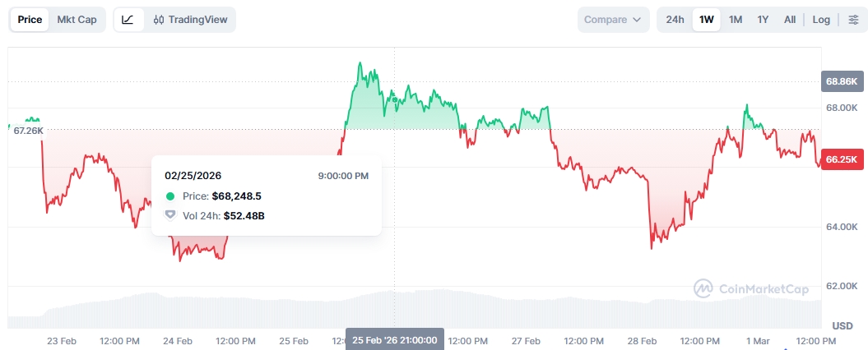868x350 pixels.
Task: Switch to the Price tab
Action: tap(30, 20)
